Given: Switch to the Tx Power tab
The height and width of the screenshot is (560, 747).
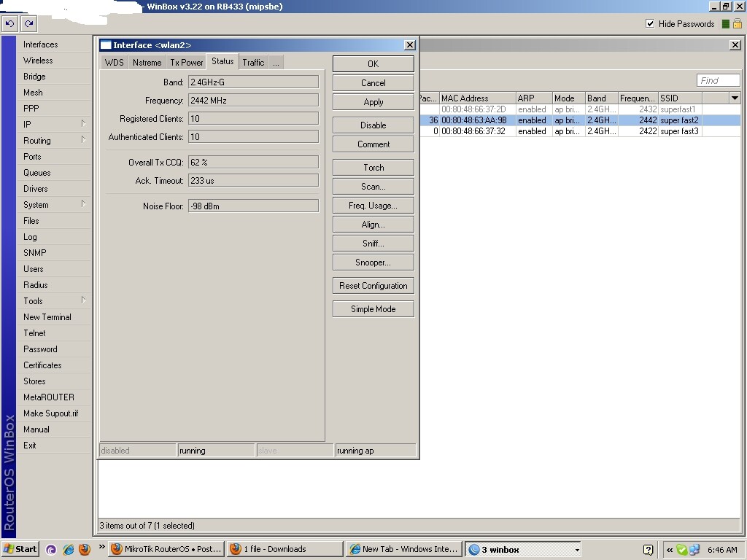Looking at the screenshot, I should tap(186, 63).
